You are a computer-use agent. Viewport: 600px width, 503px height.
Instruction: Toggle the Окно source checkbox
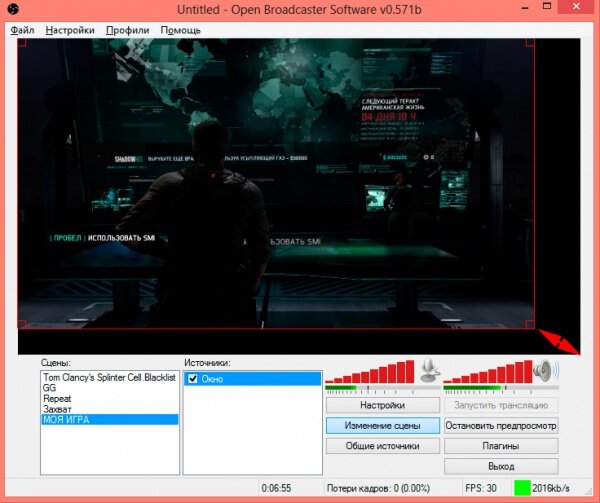[x=193, y=379]
